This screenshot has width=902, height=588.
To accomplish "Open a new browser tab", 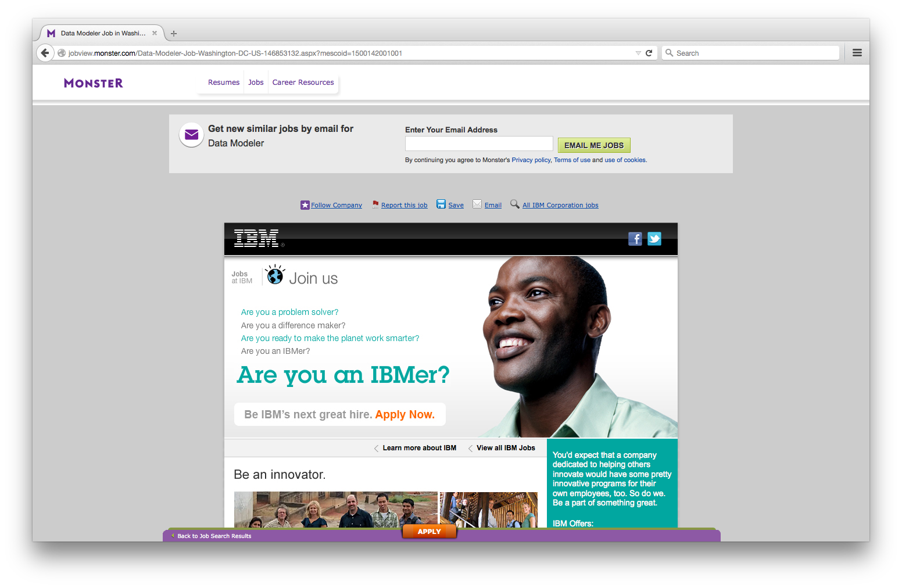I will coord(174,34).
